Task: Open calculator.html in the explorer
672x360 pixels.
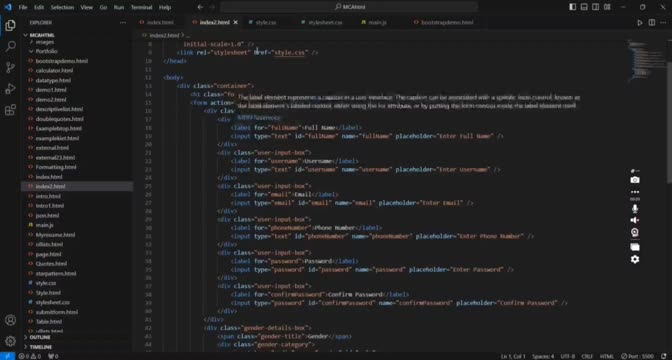Action: (54, 70)
